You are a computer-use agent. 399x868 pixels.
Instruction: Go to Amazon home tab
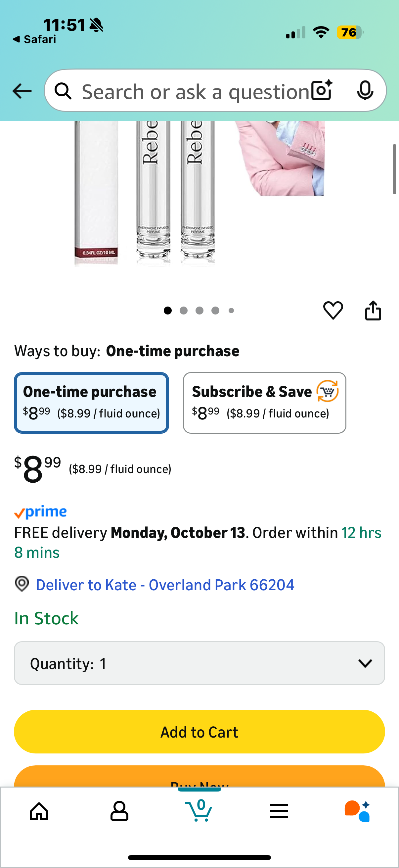tap(39, 811)
